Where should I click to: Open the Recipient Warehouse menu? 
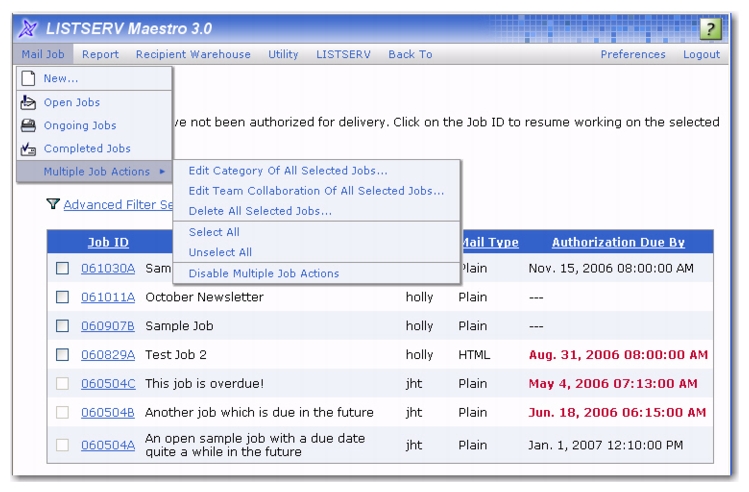pos(193,54)
